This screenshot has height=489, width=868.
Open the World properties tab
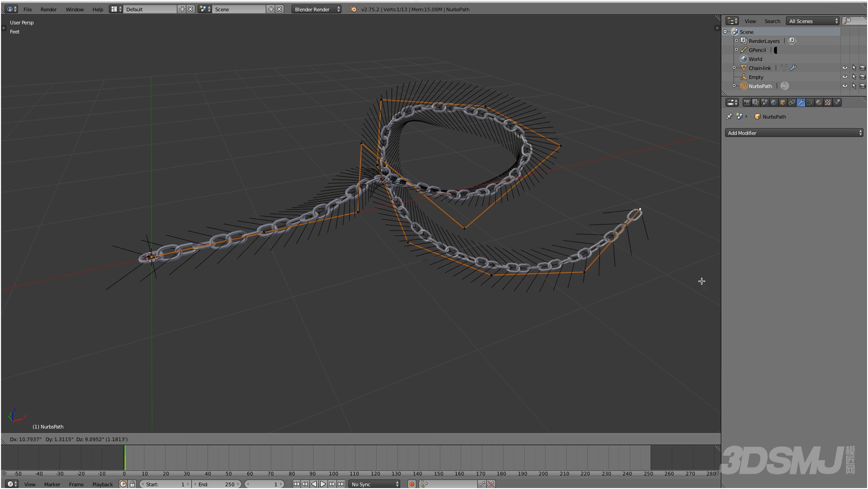coord(774,102)
